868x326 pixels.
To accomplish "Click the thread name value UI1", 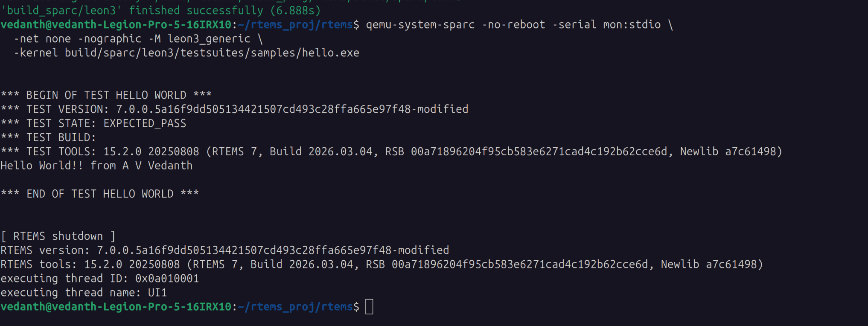I will coord(157,292).
